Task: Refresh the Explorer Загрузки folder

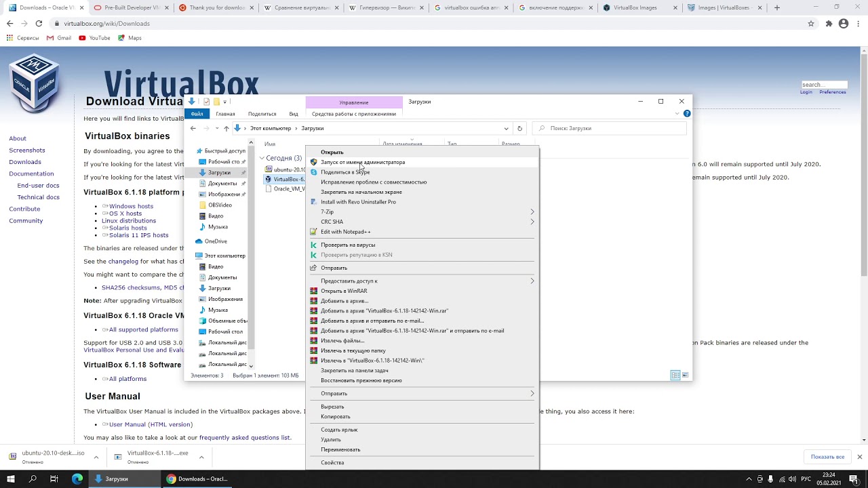Action: coord(519,128)
